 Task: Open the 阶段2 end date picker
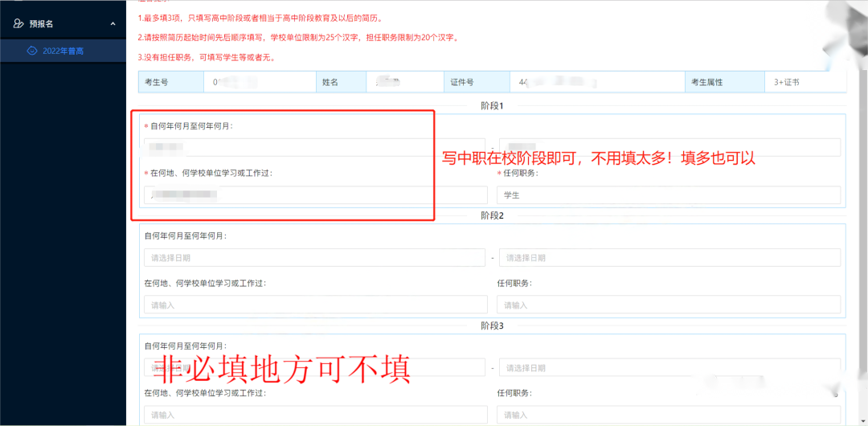tap(669, 258)
